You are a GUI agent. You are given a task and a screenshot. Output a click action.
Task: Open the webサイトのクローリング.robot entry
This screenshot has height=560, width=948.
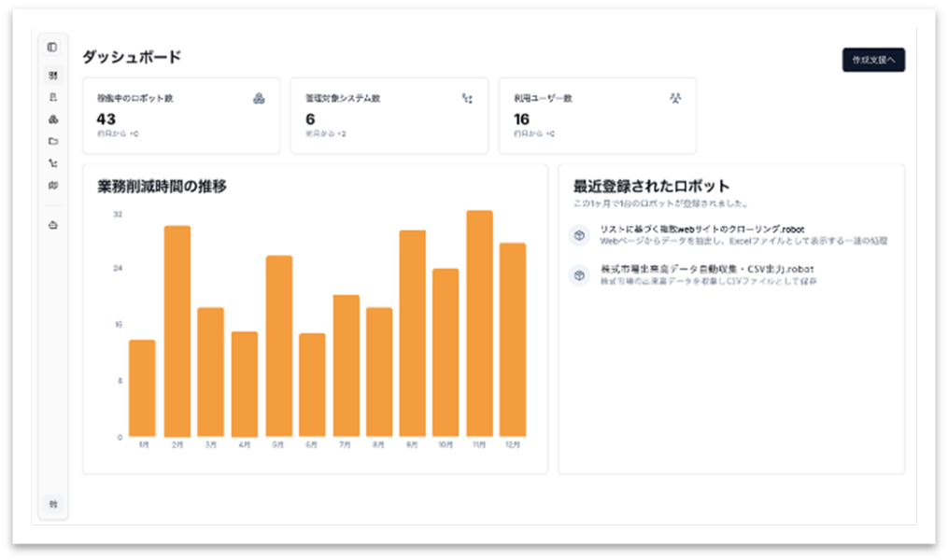[701, 230]
